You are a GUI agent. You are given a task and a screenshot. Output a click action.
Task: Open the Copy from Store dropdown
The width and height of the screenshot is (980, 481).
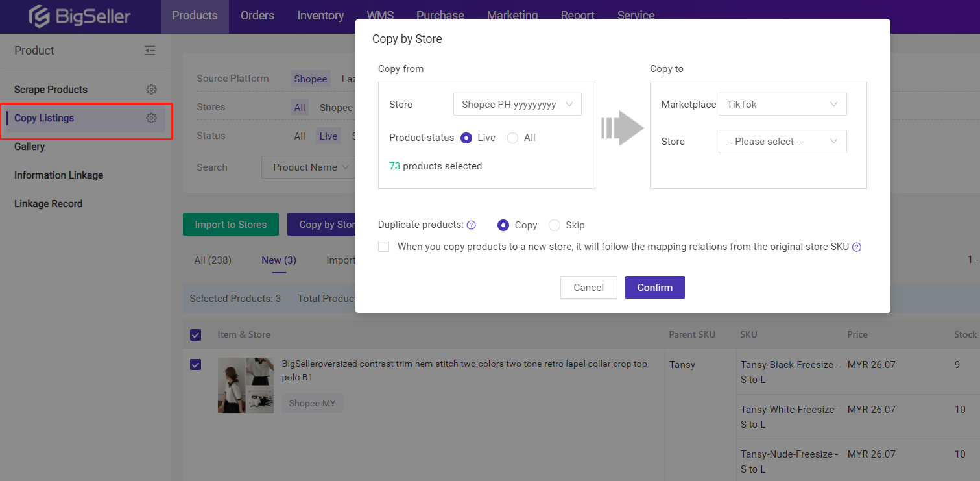[517, 104]
